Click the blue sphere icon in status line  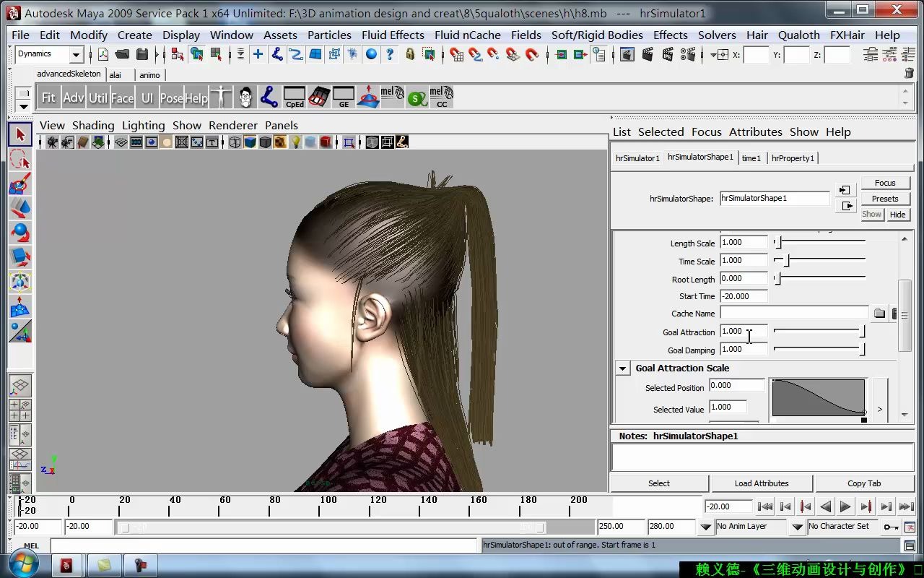tap(371, 55)
